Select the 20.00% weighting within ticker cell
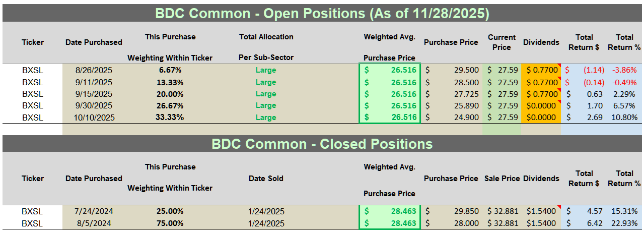The width and height of the screenshot is (644, 234). [x=170, y=94]
